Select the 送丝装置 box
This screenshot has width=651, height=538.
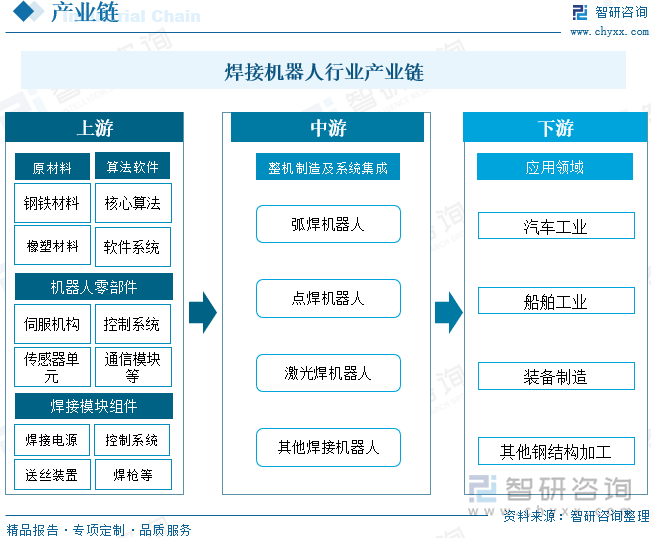pos(52,474)
